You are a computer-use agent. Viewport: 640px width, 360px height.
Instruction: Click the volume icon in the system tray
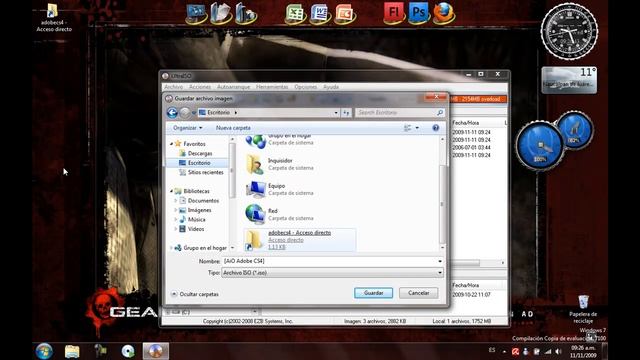tap(558, 351)
